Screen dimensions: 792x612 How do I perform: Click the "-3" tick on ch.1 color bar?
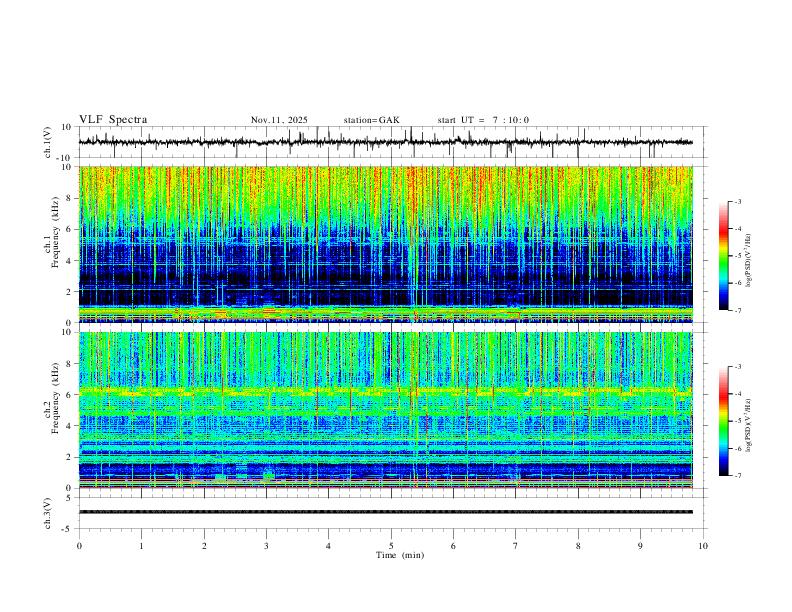point(737,201)
